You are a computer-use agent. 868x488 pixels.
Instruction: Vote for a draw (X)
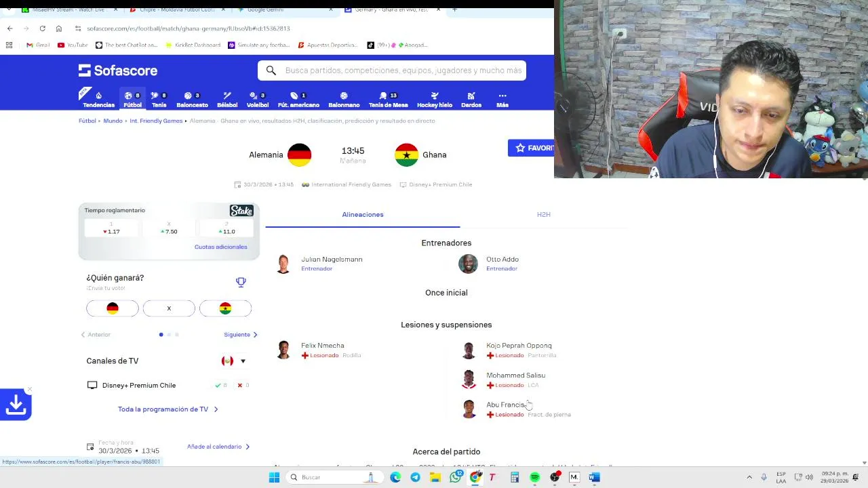[x=169, y=308]
